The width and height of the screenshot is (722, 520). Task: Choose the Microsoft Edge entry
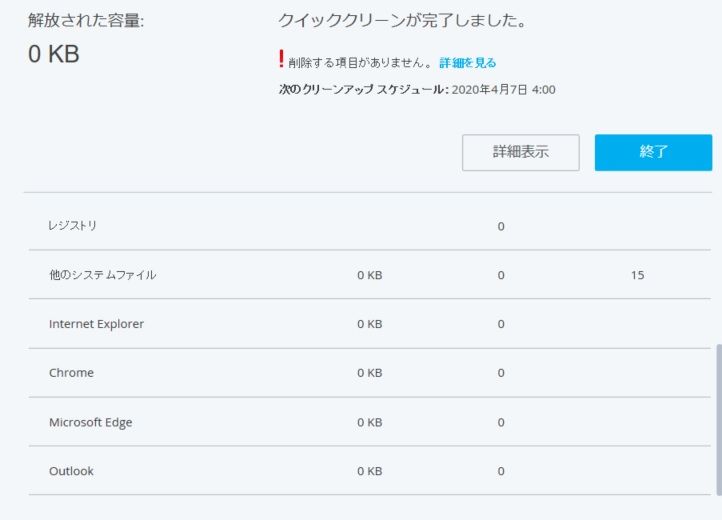[x=90, y=422]
